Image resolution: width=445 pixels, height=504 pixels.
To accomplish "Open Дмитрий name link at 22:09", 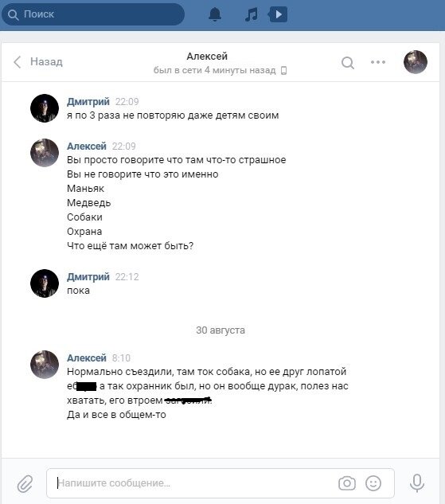I will tap(88, 102).
